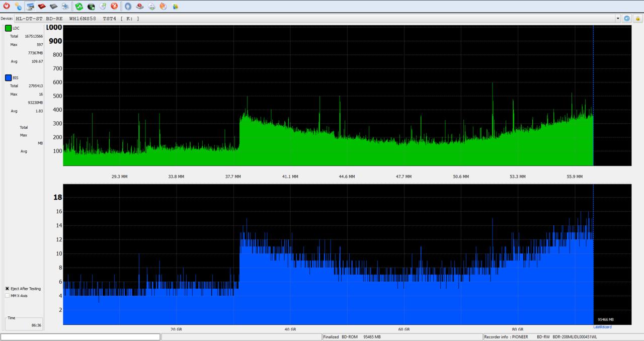Click the 93230MB position value
The height and width of the screenshot is (341, 644).
(35, 103)
